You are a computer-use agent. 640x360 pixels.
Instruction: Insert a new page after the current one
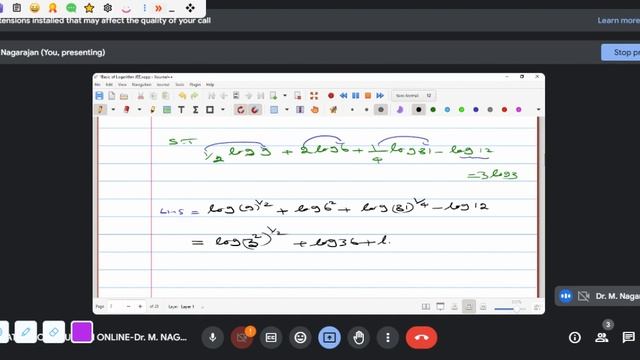coord(273,96)
